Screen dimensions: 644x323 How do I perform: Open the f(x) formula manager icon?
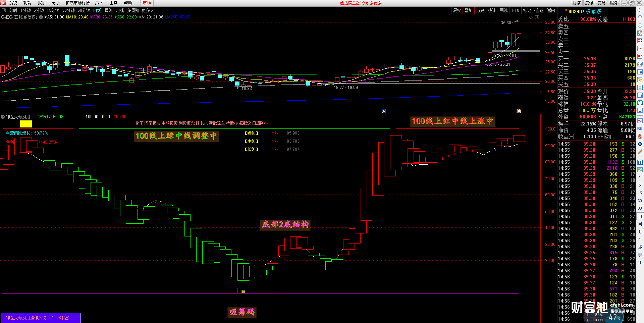pos(640,103)
